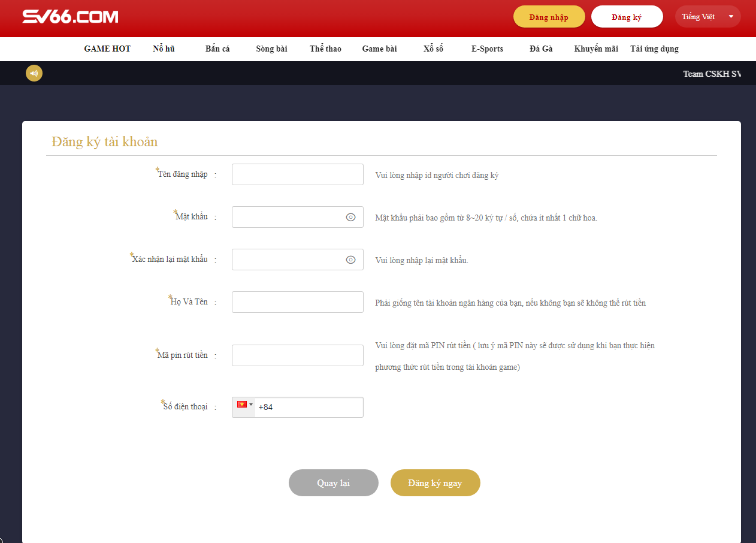Reveal the Xác nhận lại mật khẩu field
The image size is (756, 543).
tap(350, 260)
